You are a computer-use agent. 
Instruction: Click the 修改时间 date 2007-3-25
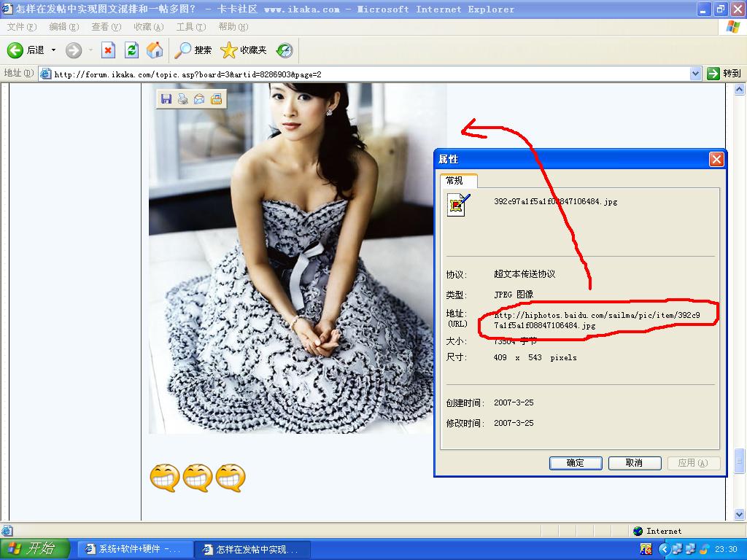pos(514,423)
